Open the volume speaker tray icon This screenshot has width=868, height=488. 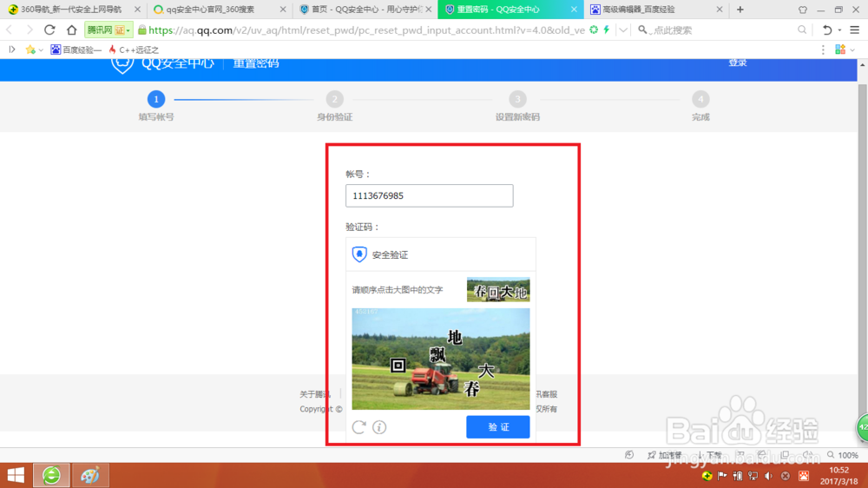pyautogui.click(x=768, y=476)
